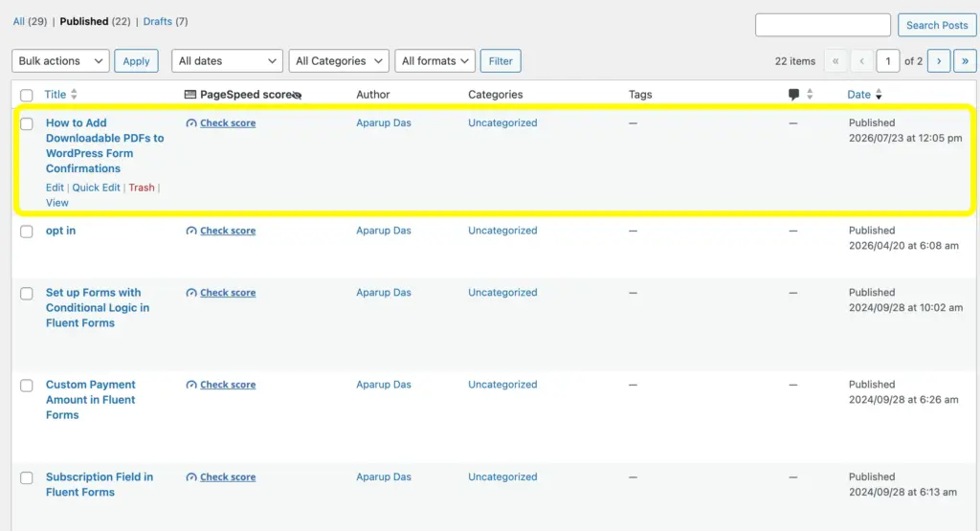The width and height of the screenshot is (980, 531).
Task: Click Check score for Subscription Field post
Action: point(228,477)
